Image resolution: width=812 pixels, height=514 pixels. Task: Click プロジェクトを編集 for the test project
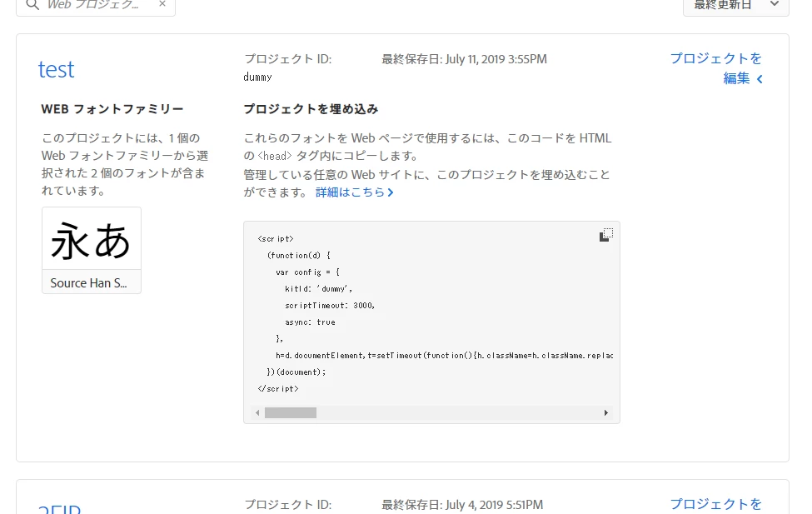coord(717,68)
